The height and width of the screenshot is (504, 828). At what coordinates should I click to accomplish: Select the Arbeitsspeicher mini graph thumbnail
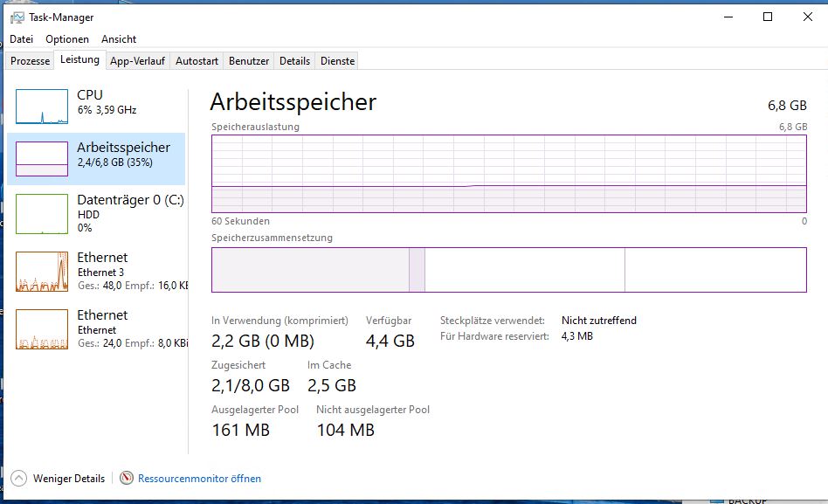[42, 158]
